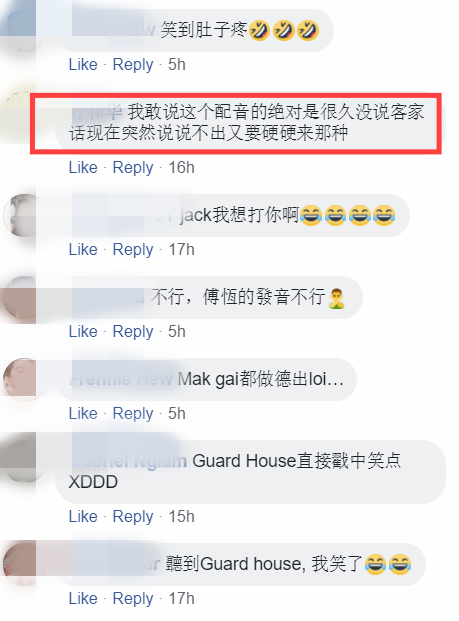Like the 笑到肚子疼 comment
This screenshot has height=621, width=459.
pos(83,65)
